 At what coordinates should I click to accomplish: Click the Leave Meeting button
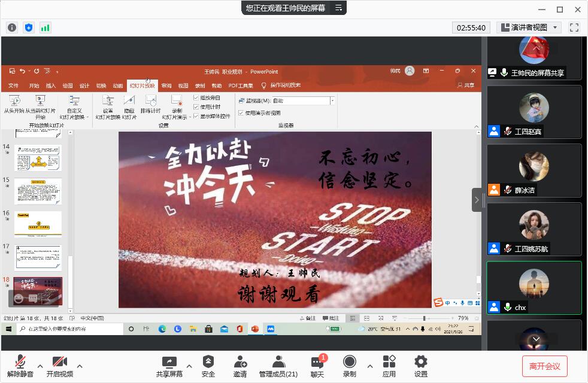(x=544, y=366)
